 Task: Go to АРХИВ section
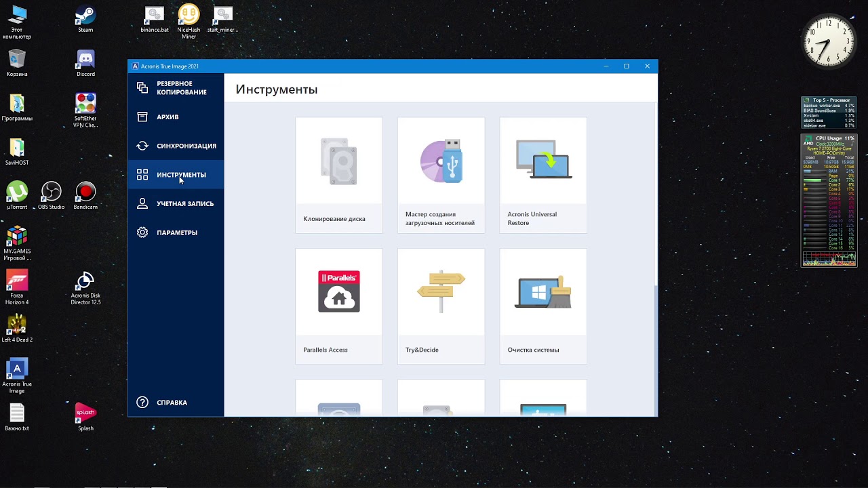click(x=176, y=117)
